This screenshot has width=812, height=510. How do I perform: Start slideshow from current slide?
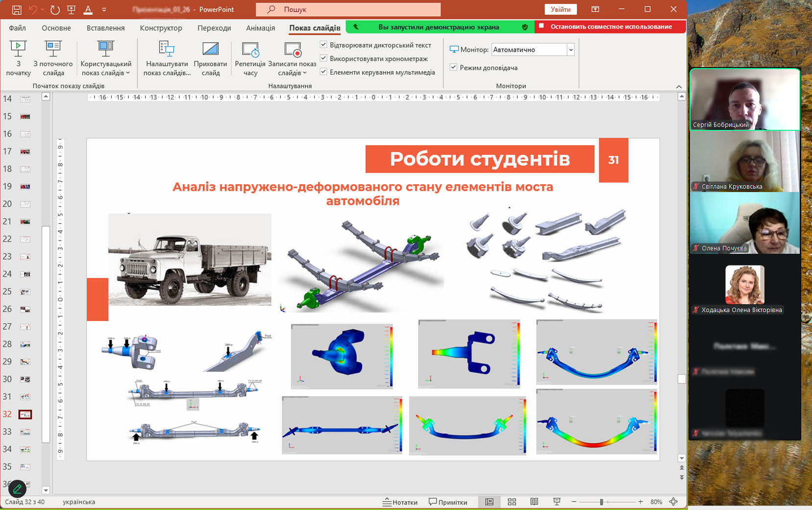53,49
